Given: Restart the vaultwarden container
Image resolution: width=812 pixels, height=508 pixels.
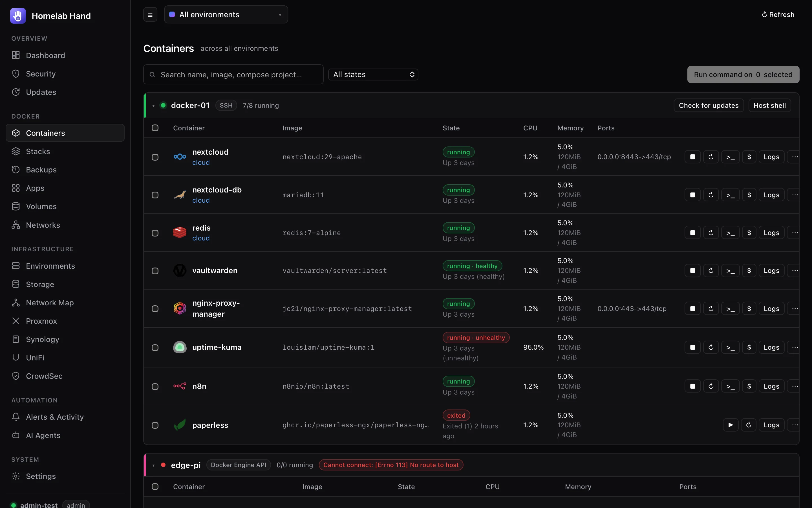Looking at the screenshot, I should tap(711, 271).
